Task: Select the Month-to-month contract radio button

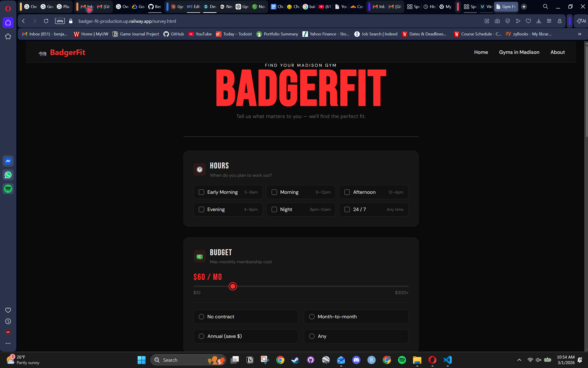Action: pos(312,317)
